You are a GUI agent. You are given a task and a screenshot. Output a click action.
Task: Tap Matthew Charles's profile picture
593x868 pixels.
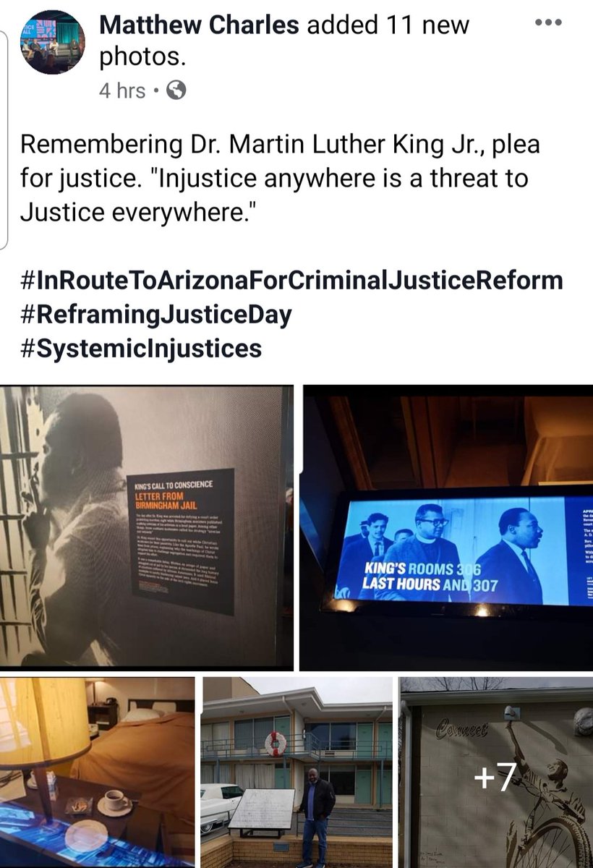coord(51,43)
